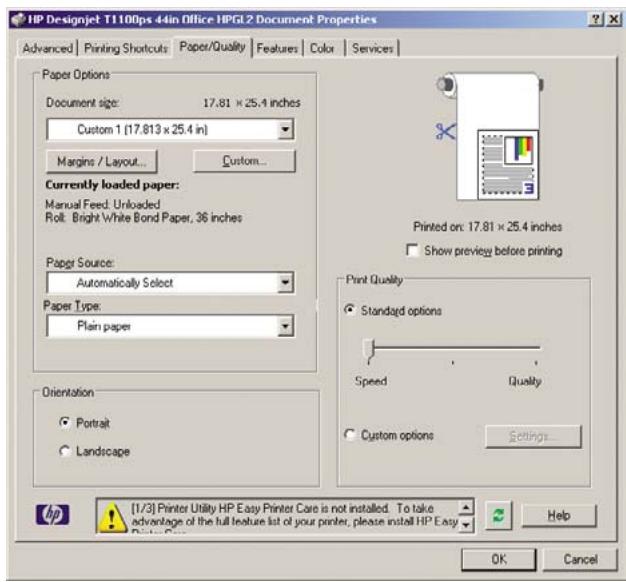This screenshot has width=626, height=582.
Task: Click status message scroll down arrow
Action: (x=466, y=525)
